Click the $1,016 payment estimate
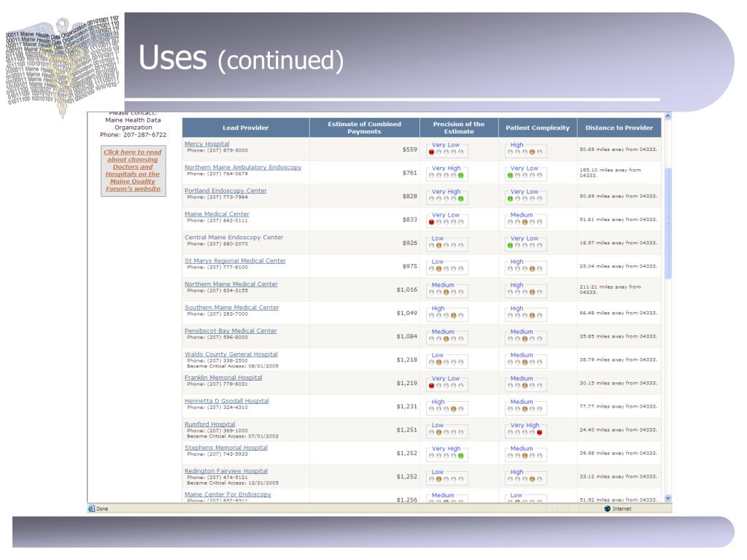Image resolution: width=747 pixels, height=560 pixels. (407, 289)
